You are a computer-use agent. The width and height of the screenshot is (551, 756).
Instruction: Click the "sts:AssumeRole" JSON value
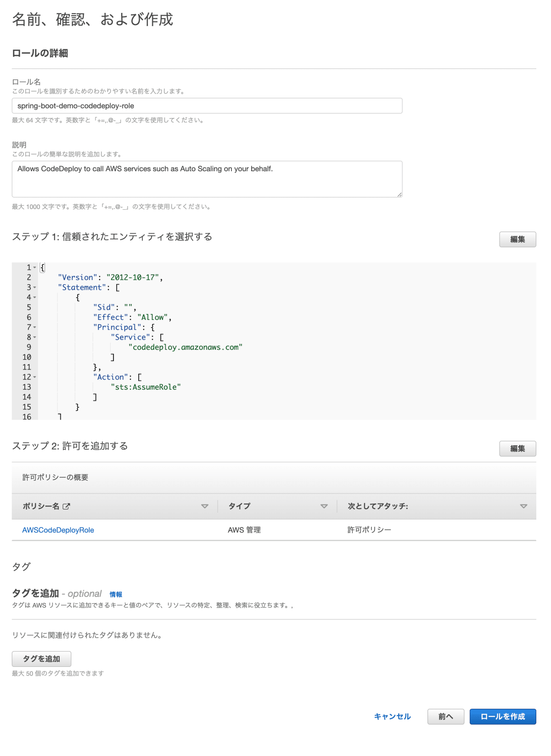[x=146, y=387]
